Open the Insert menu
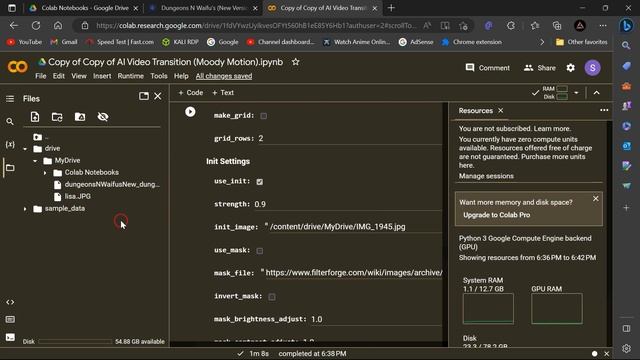This screenshot has height=360, width=640. coord(102,76)
